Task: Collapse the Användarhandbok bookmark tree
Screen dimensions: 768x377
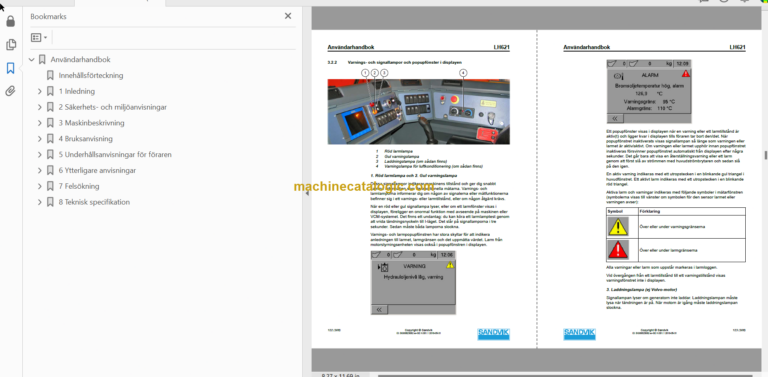Action: coord(32,60)
